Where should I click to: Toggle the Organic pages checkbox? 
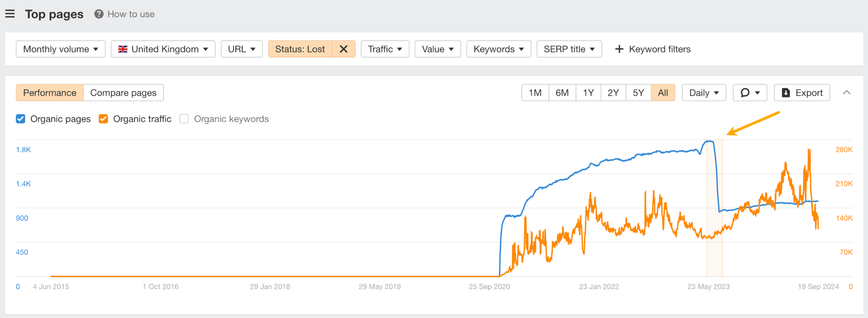(x=20, y=119)
